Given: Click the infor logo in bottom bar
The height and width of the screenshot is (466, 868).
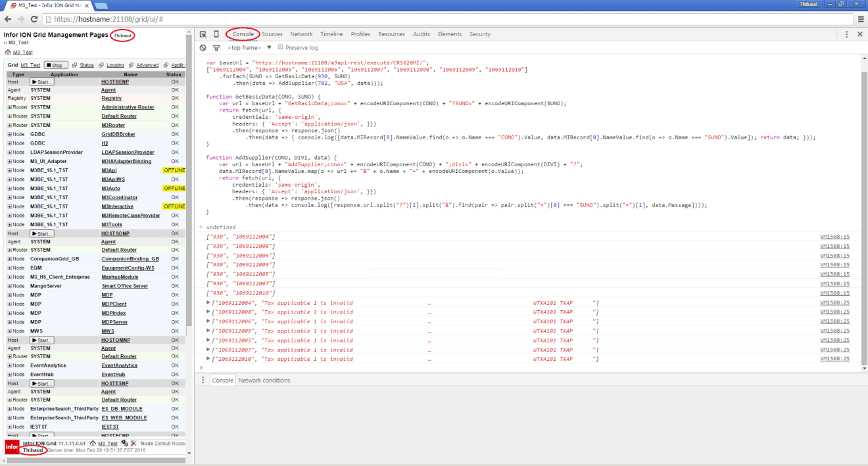Looking at the screenshot, I should coord(11,447).
